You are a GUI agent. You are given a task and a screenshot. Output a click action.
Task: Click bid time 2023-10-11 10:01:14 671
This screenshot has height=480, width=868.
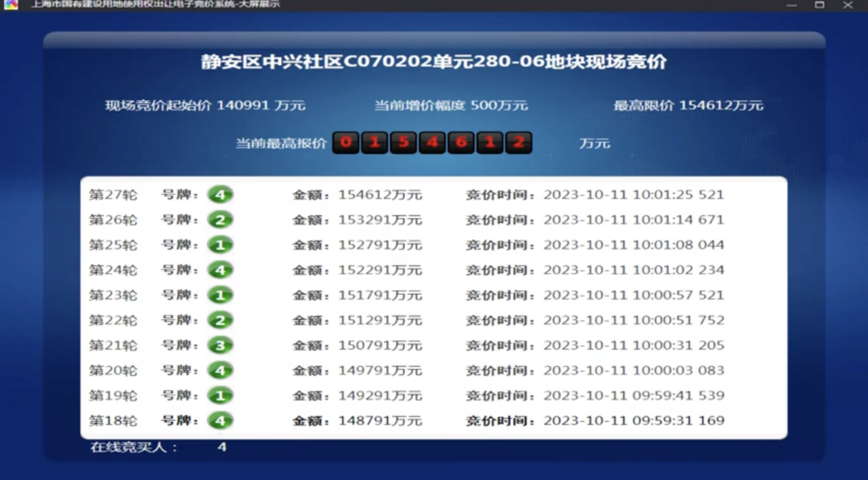coord(634,220)
